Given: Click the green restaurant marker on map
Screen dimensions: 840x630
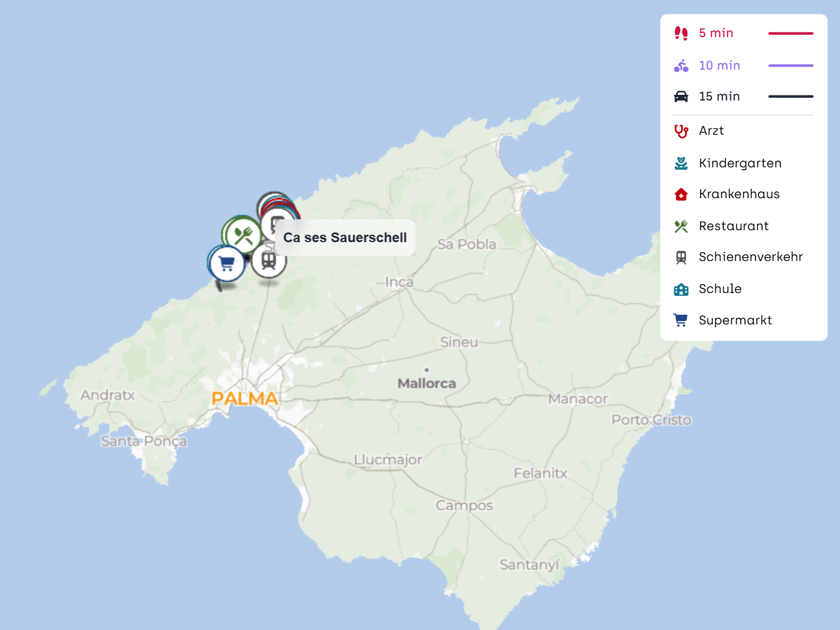Looking at the screenshot, I should point(243,235).
